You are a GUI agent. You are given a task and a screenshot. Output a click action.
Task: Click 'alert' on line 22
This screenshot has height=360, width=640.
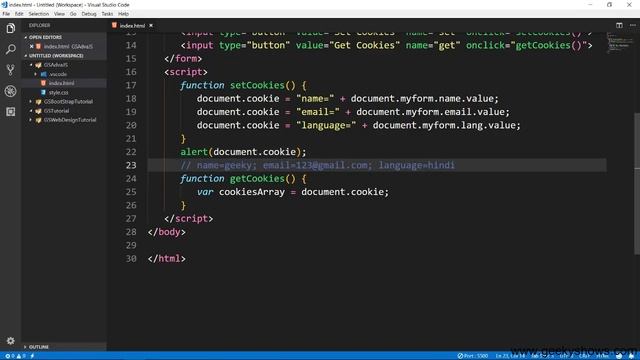(x=194, y=152)
